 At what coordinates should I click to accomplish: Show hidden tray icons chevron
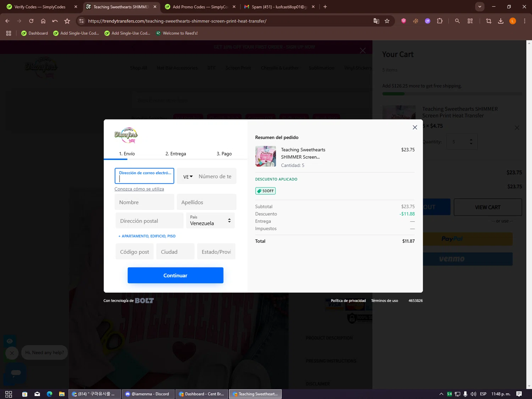click(441, 394)
